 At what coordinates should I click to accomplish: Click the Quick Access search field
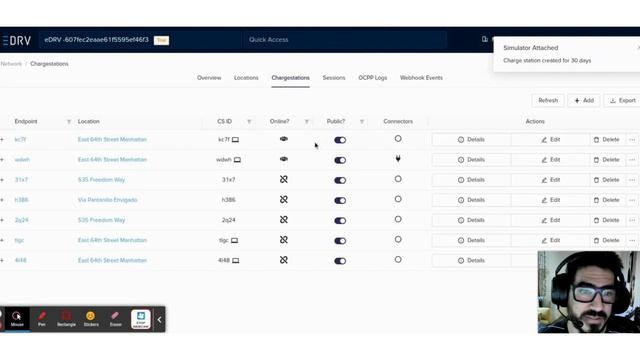click(x=345, y=40)
